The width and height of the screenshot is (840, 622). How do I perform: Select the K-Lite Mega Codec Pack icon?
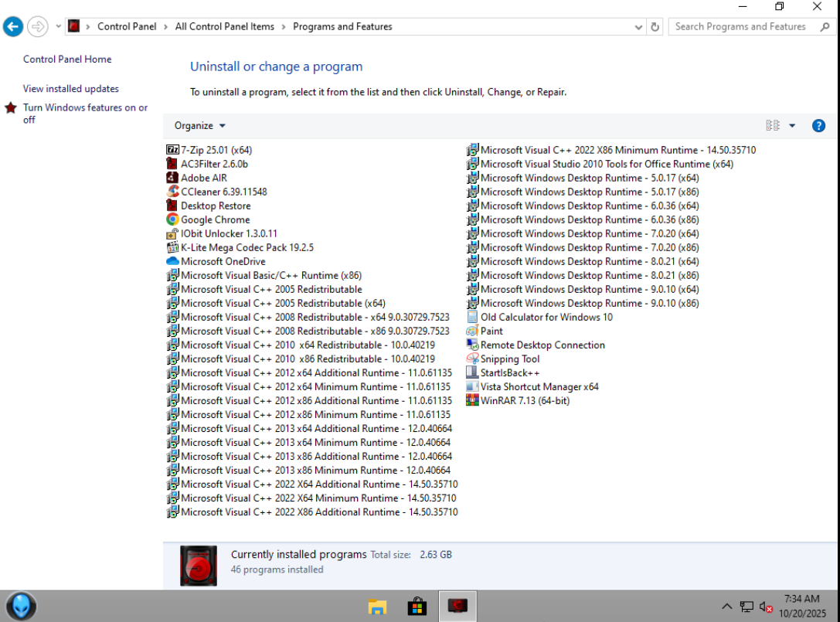point(172,247)
